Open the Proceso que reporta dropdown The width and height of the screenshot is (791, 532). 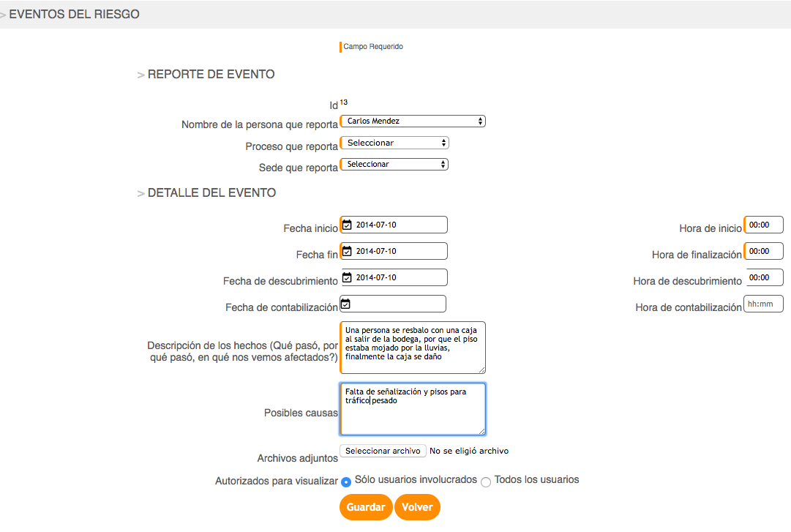(x=394, y=143)
